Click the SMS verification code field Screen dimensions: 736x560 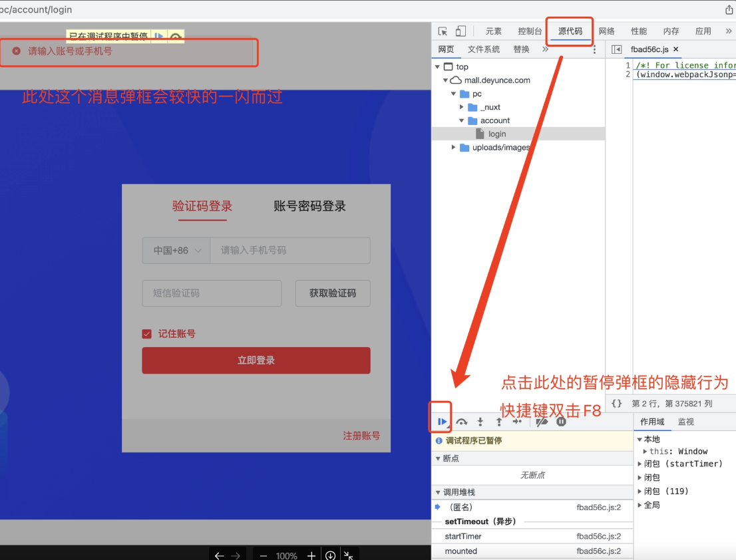pyautogui.click(x=212, y=293)
